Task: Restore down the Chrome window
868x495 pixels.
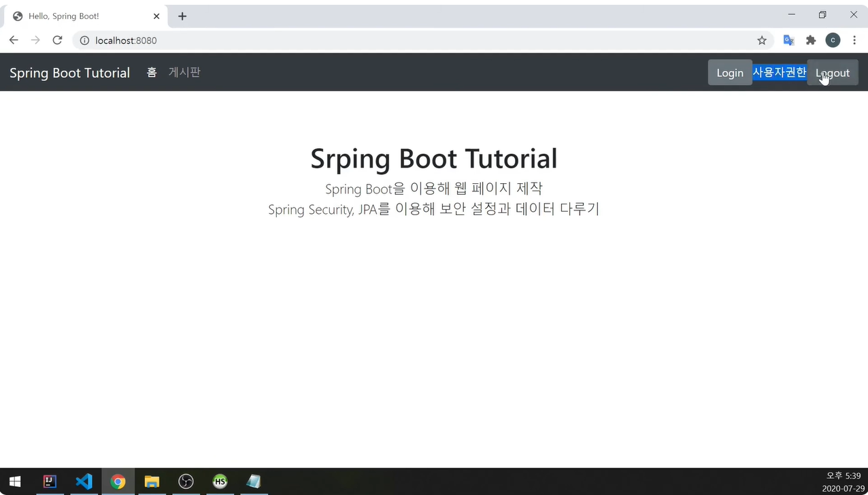Action: (x=822, y=14)
